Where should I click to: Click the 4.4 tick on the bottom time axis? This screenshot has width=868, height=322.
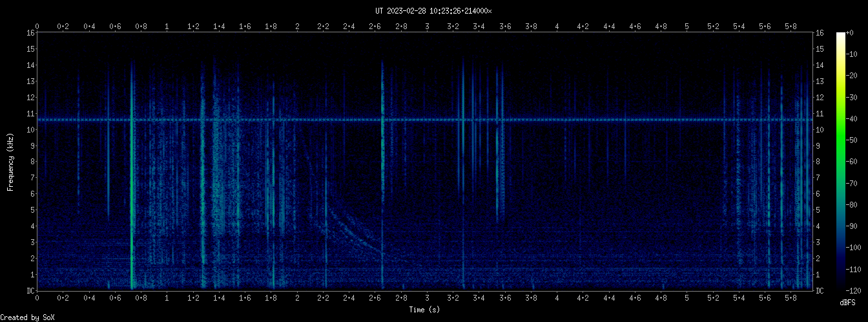pyautogui.click(x=609, y=299)
